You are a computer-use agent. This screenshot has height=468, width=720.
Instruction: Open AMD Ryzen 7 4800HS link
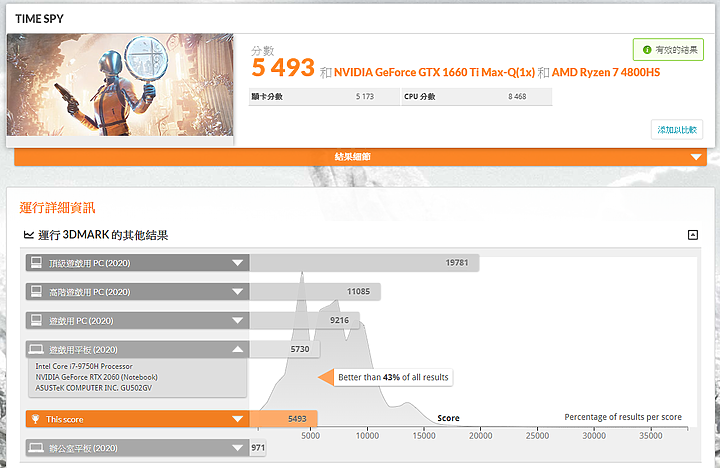tap(606, 73)
